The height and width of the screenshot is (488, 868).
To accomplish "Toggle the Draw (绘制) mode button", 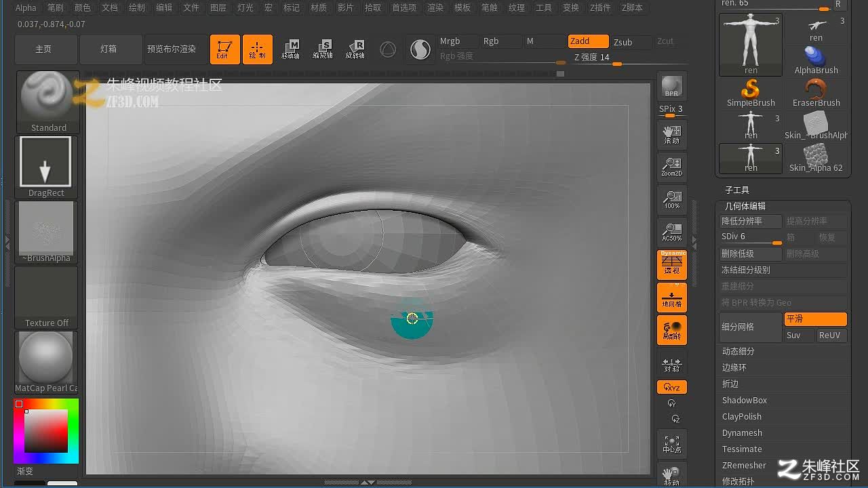I will tap(258, 49).
